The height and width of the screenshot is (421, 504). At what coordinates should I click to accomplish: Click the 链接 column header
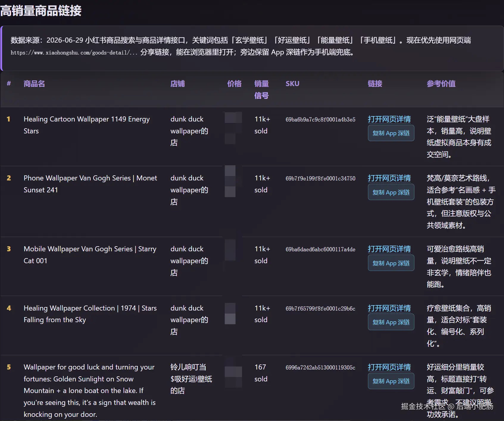(x=375, y=84)
